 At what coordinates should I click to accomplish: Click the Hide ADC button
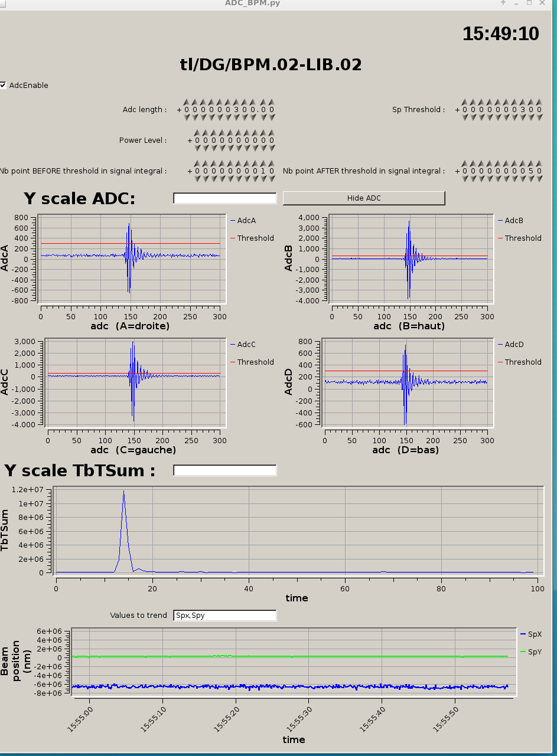(x=363, y=198)
